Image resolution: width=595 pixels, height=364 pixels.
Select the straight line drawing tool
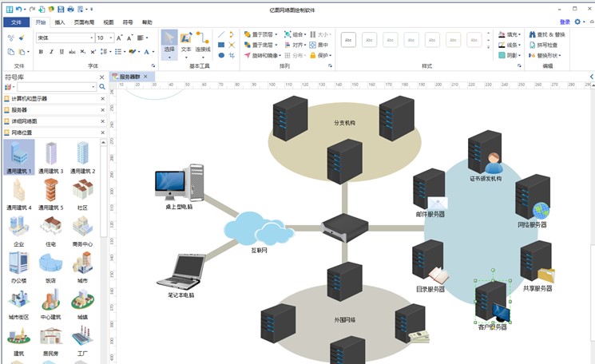tap(221, 34)
